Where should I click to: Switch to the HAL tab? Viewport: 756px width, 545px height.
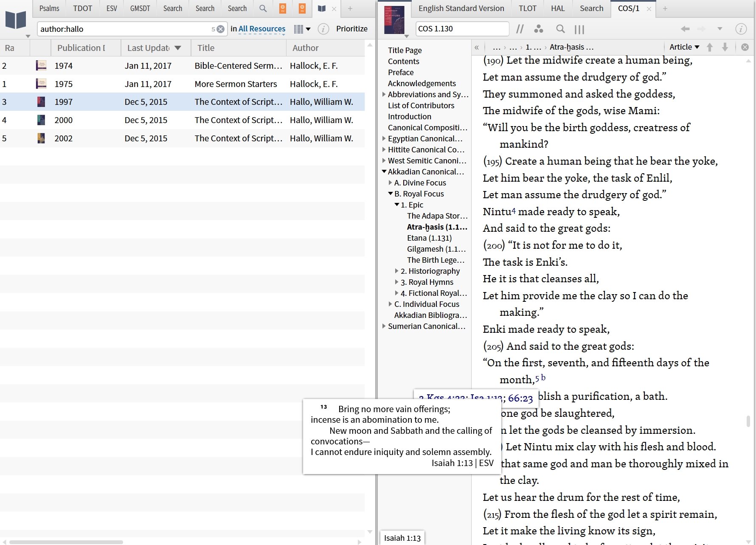(x=558, y=8)
